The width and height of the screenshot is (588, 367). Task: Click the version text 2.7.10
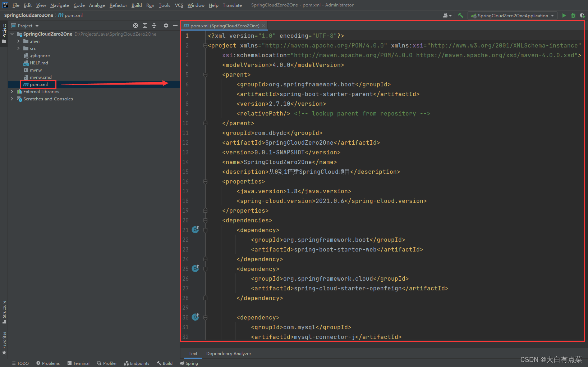[279, 104]
